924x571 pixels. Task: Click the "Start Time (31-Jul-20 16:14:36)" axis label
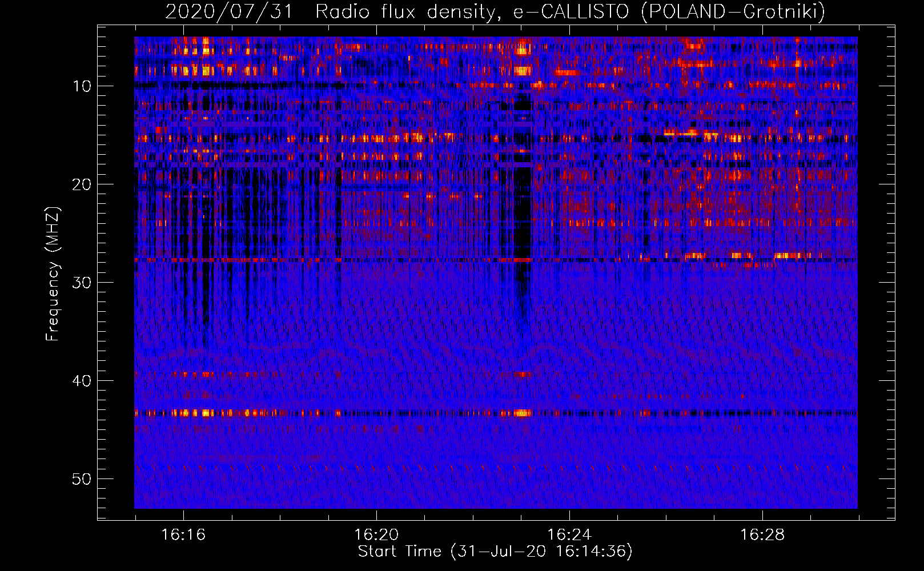[x=495, y=552]
